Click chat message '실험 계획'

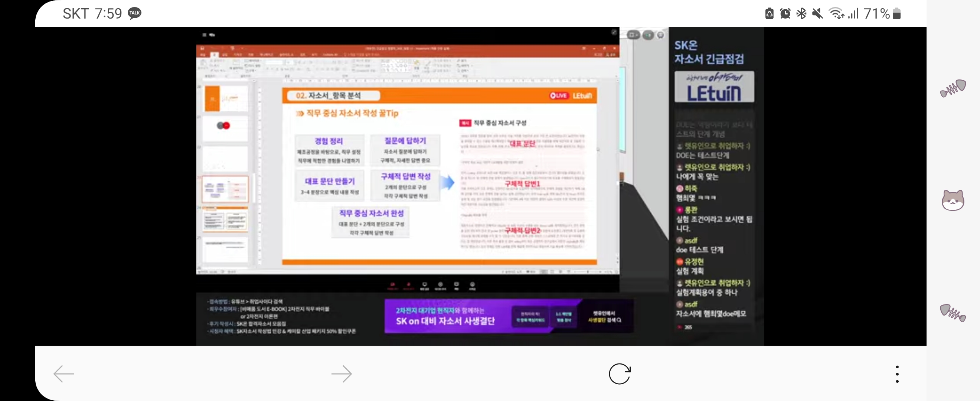pyautogui.click(x=689, y=271)
